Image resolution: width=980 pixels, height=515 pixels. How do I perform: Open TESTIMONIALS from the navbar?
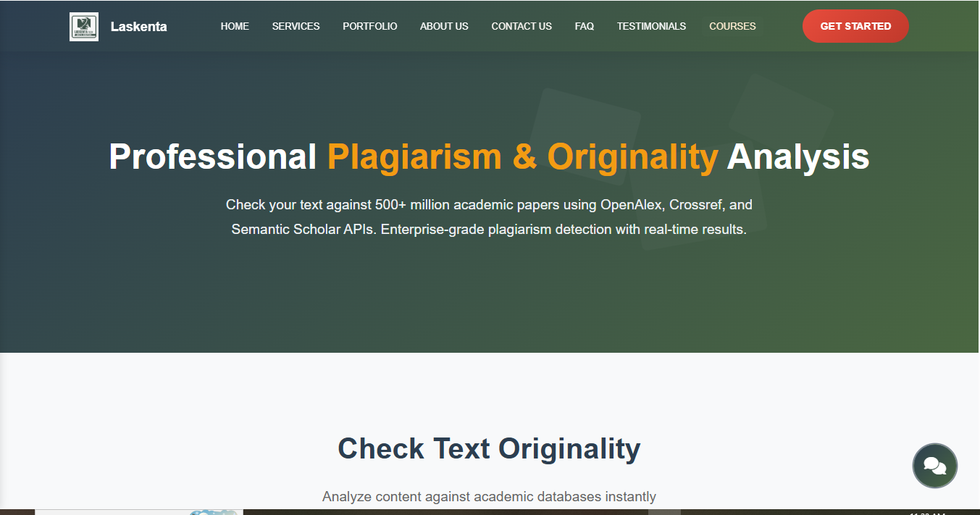[651, 26]
